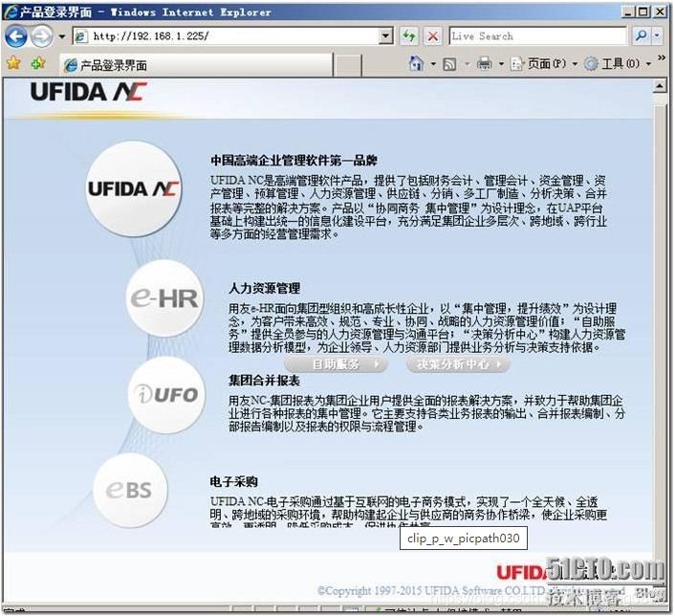675x616 pixels.
Task: Show more toolbar commands chevron
Action: click(x=662, y=57)
